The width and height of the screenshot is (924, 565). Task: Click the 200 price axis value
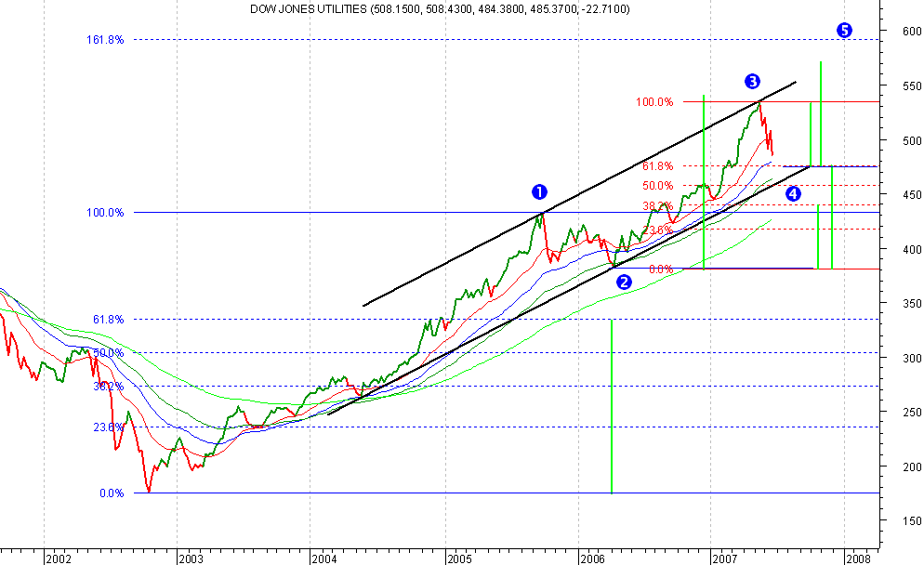click(x=912, y=466)
